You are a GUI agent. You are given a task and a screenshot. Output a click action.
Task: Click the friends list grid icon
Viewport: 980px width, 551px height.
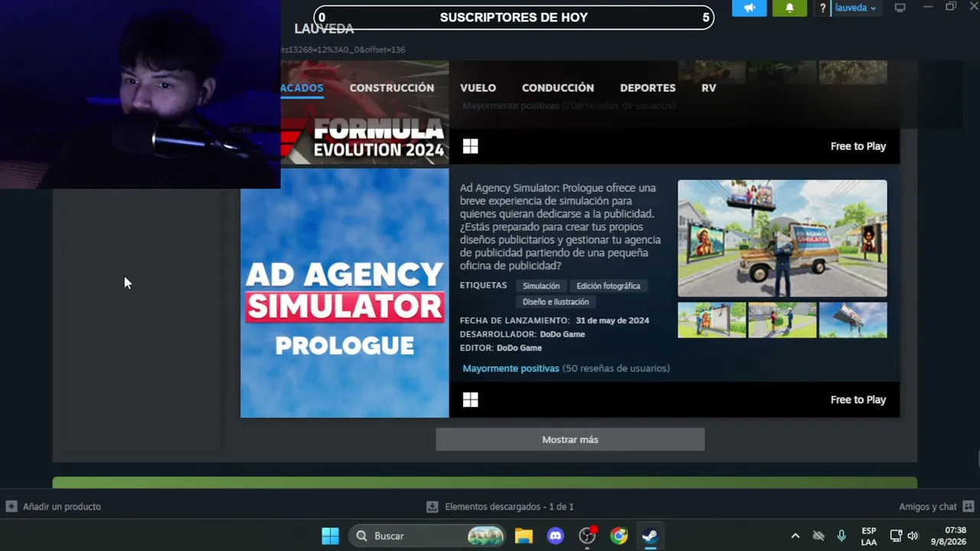point(969,507)
